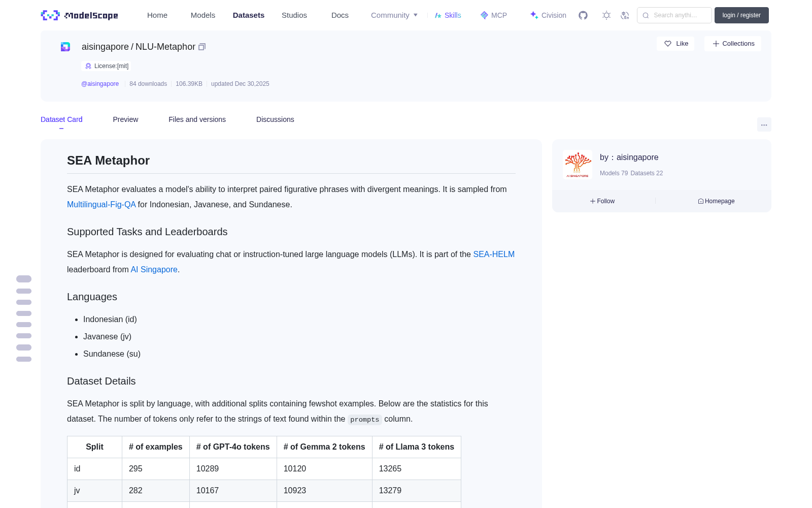Click the 10923 table cell
This screenshot has height=508, width=812.
coord(324,491)
